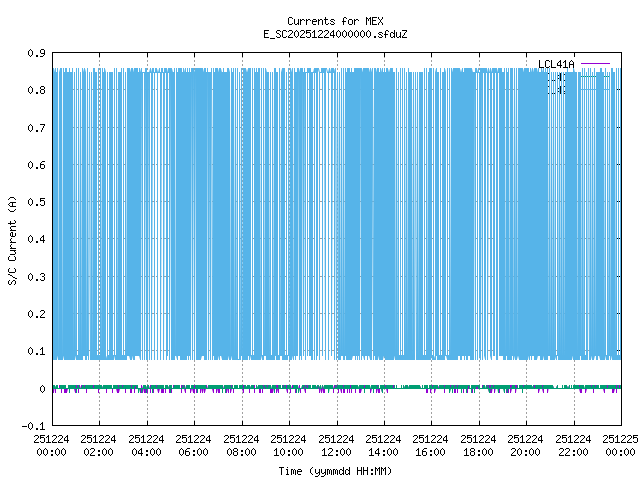Click the 251224 22:00 x-axis tick label
This screenshot has height=480, width=640.
click(573, 445)
